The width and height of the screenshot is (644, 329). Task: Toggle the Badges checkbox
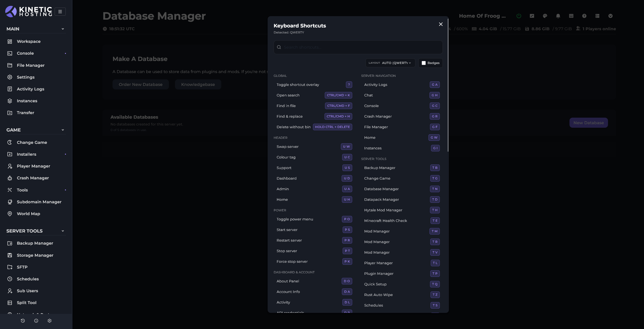tap(423, 63)
